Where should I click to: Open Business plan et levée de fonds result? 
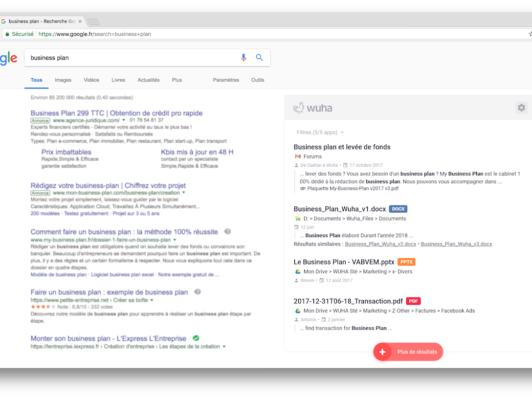pos(342,147)
